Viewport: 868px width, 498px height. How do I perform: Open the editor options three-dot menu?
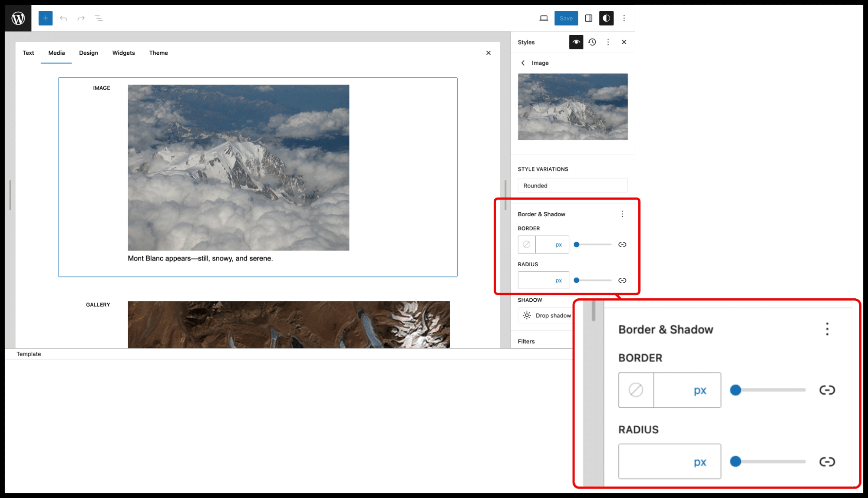624,18
